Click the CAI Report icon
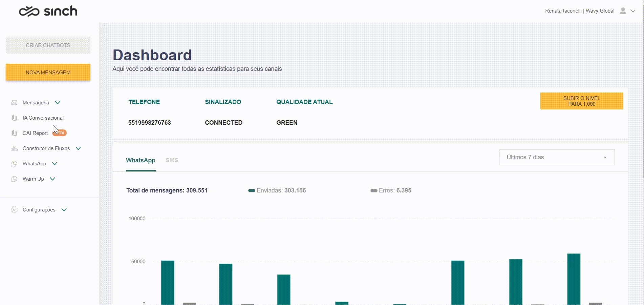The width and height of the screenshot is (644, 305). click(14, 133)
